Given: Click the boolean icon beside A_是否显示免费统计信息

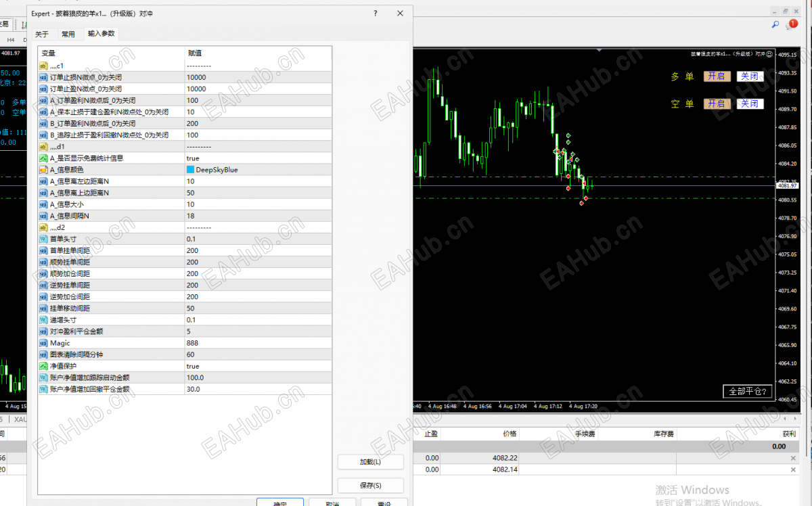Looking at the screenshot, I should [x=43, y=158].
